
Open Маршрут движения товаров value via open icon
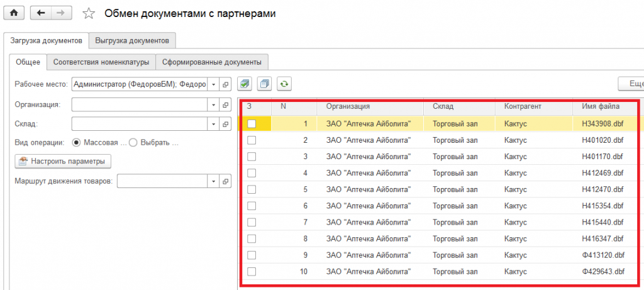(226, 181)
